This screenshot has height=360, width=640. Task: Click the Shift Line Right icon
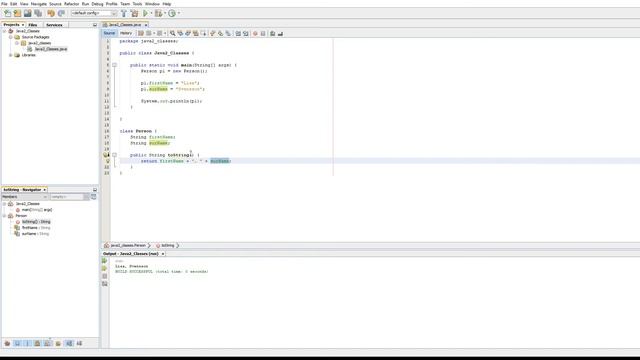coord(246,33)
